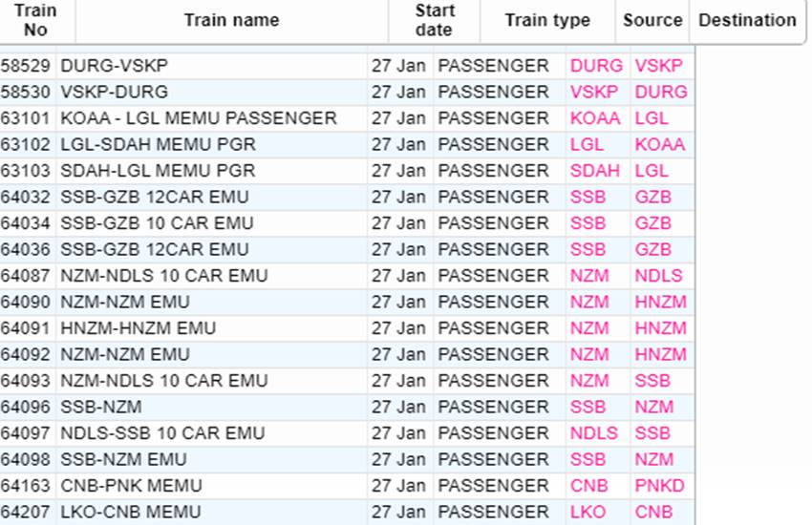Image resolution: width=812 pixels, height=525 pixels.
Task: Click the Train type column header
Action: coord(547,21)
